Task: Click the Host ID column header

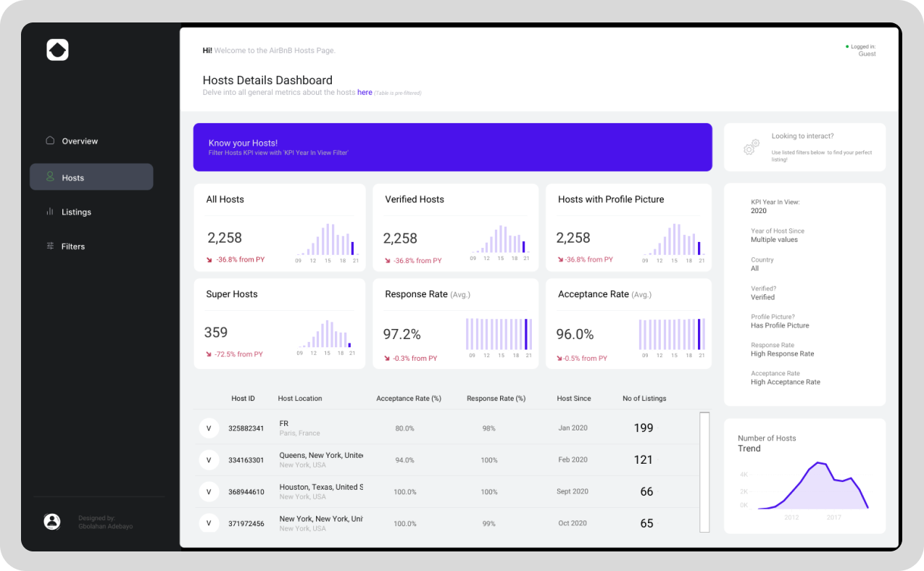Action: [x=243, y=399]
